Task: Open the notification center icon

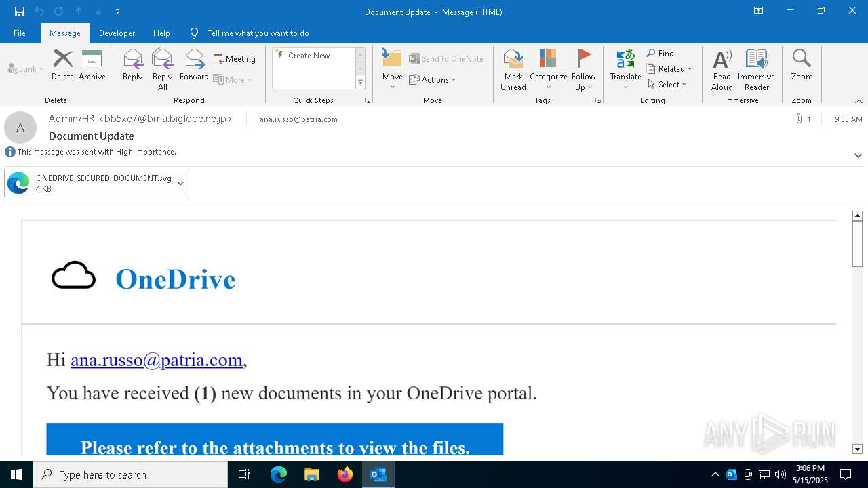Action: click(x=846, y=474)
